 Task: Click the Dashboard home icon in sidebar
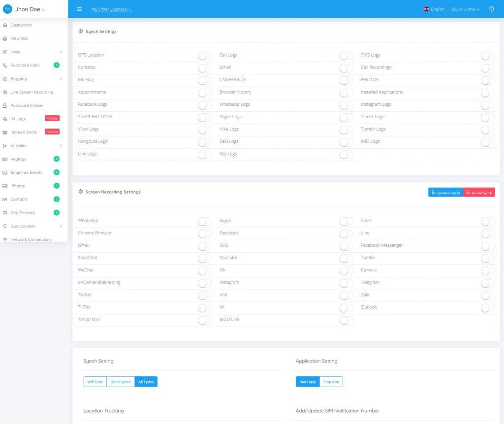tap(5, 25)
